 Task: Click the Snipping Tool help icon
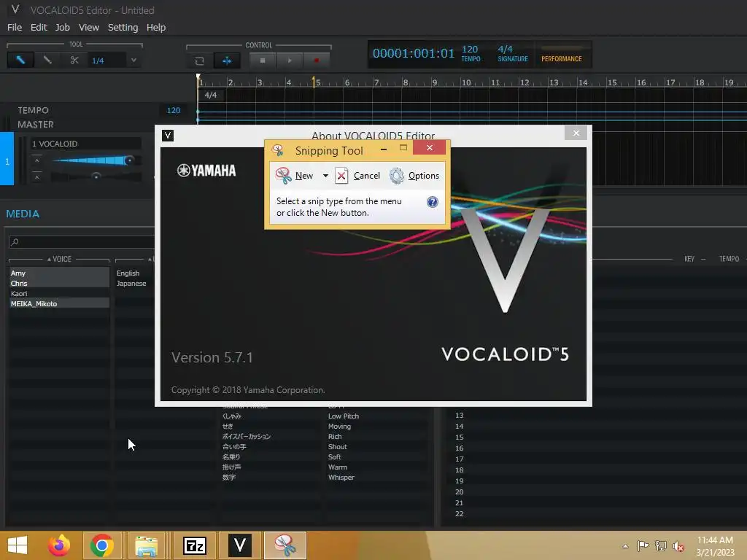coord(432,202)
